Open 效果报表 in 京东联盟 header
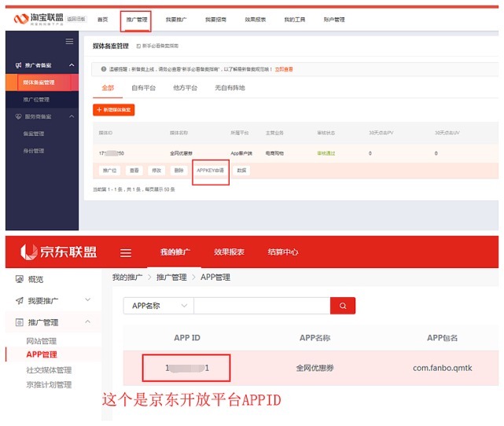Image resolution: width=504 pixels, height=426 pixels. pos(229,252)
